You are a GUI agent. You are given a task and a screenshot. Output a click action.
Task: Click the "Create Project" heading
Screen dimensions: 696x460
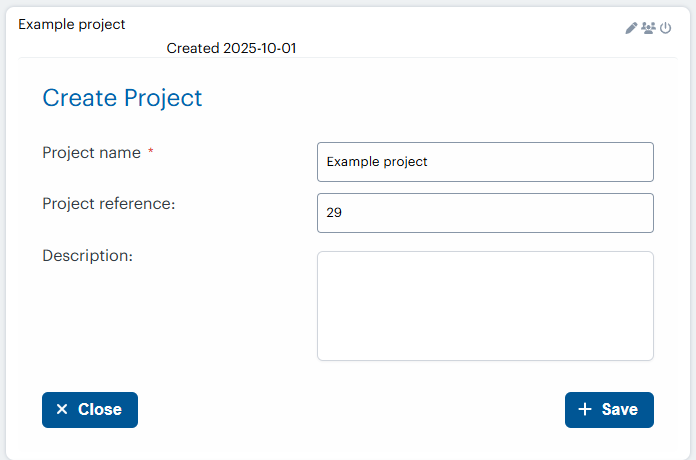(122, 97)
